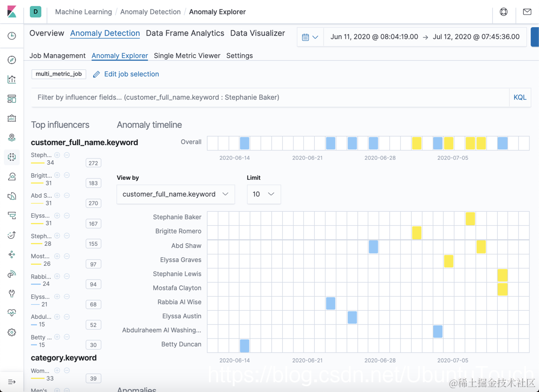Select Rabbia Al Wise's blue cell
Image resolution: width=539 pixels, height=392 pixels.
coord(330,303)
